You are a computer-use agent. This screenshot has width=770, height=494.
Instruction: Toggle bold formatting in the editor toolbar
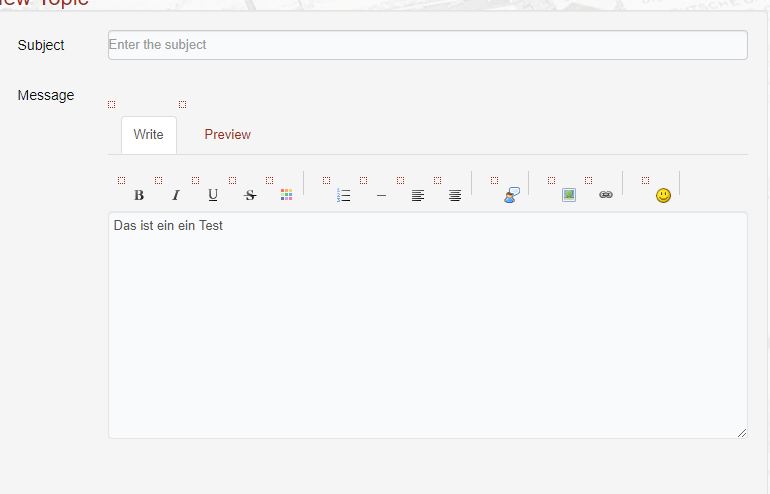coord(139,196)
